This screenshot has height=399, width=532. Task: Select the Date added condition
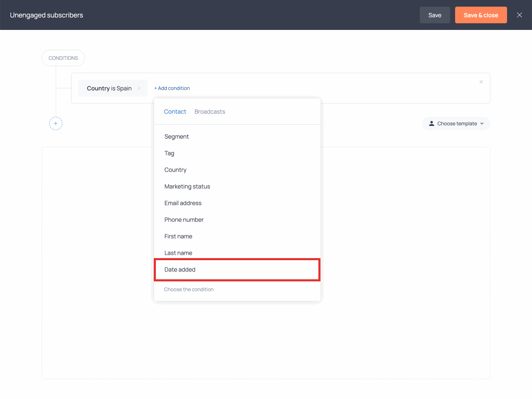[x=180, y=270]
